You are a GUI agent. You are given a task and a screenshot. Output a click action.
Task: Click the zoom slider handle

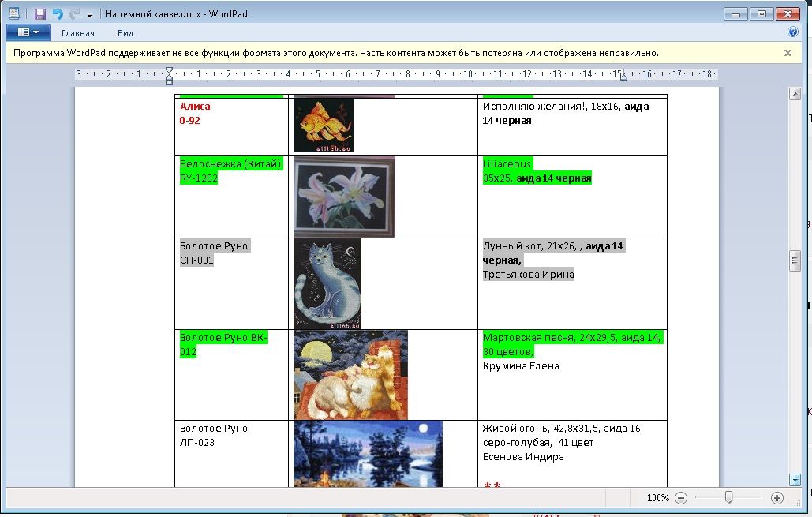point(729,497)
